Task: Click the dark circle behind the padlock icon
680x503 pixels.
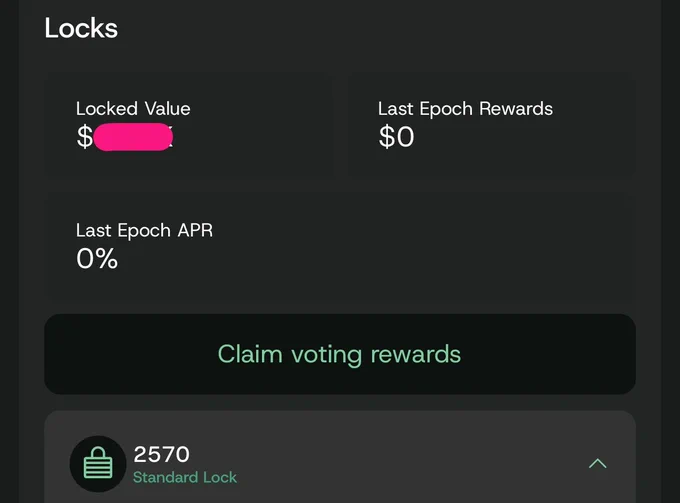Action: coord(98,464)
